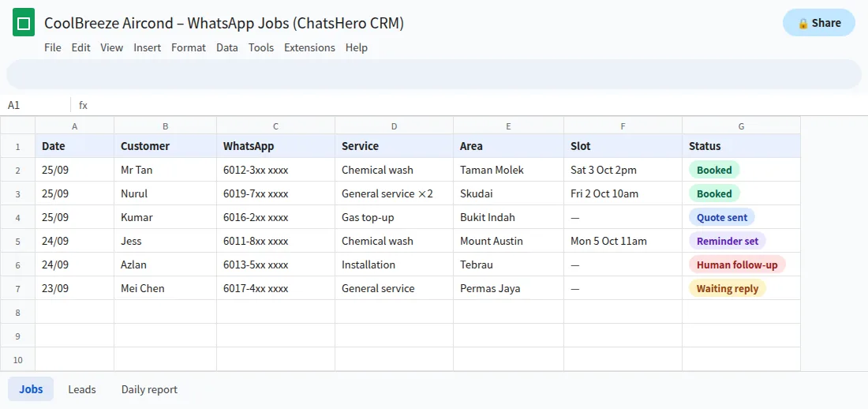Select column G header

click(x=741, y=126)
